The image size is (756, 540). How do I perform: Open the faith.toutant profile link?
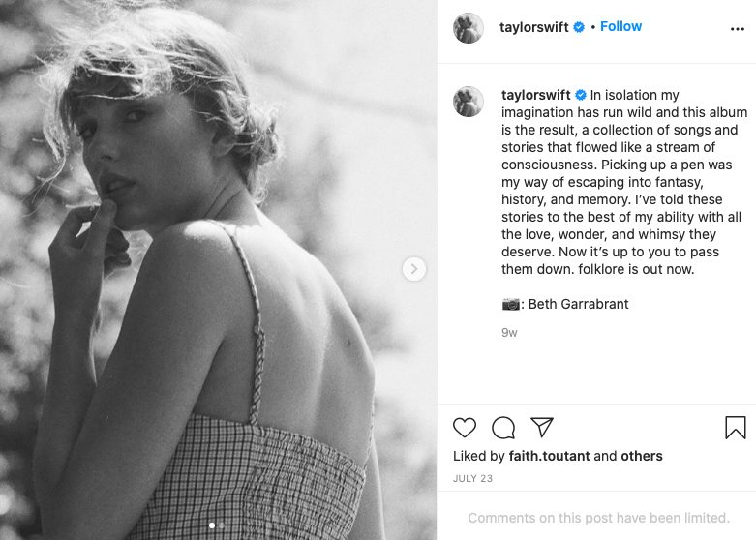(x=549, y=456)
